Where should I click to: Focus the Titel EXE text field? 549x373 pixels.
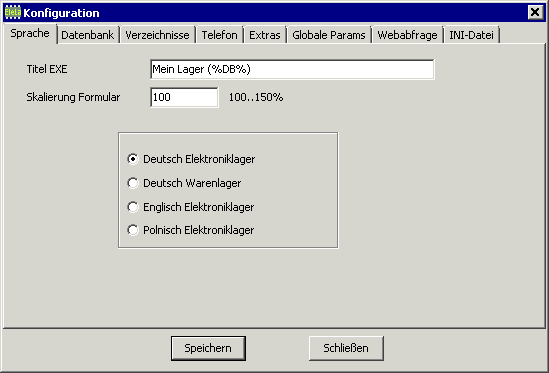tap(292, 69)
